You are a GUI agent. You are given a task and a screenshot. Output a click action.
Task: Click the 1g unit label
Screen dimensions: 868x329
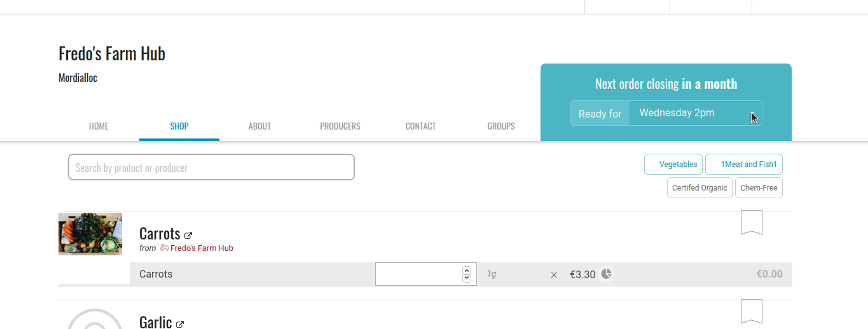pyautogui.click(x=492, y=274)
